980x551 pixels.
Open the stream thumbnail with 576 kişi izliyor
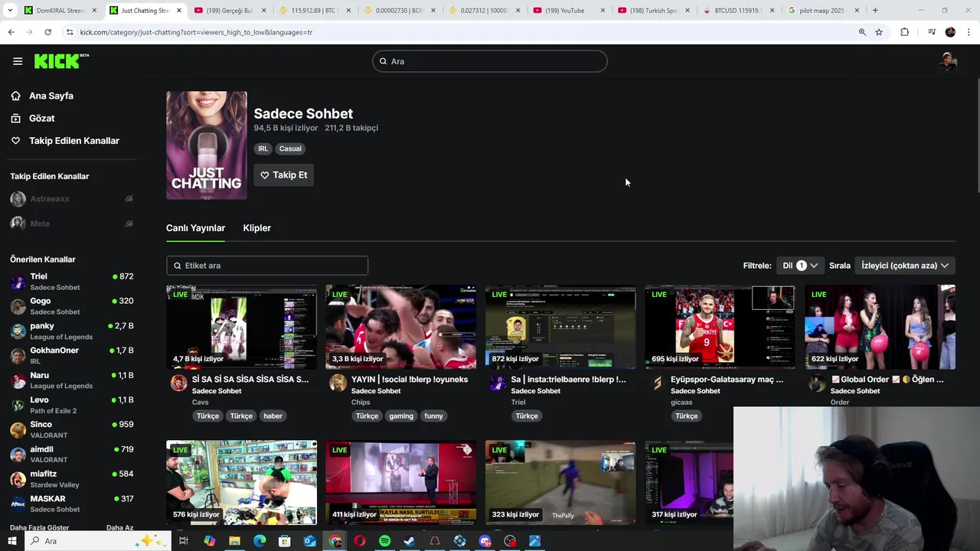[241, 483]
